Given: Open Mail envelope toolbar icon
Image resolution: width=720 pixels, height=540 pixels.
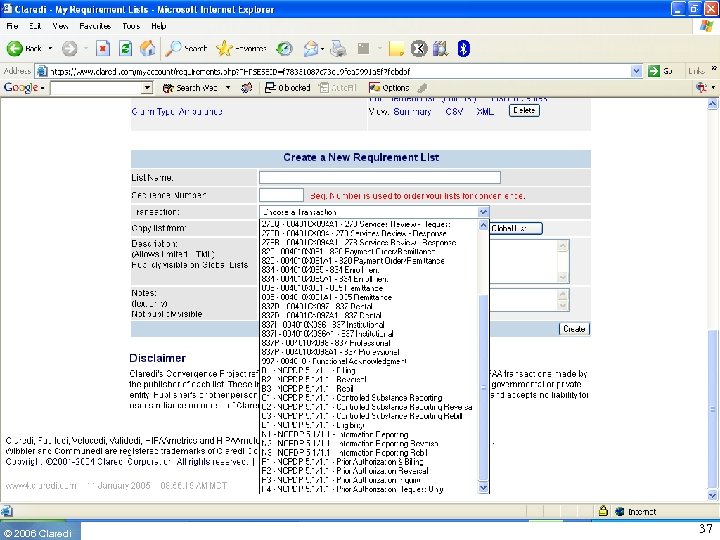Looking at the screenshot, I should pos(311,48).
